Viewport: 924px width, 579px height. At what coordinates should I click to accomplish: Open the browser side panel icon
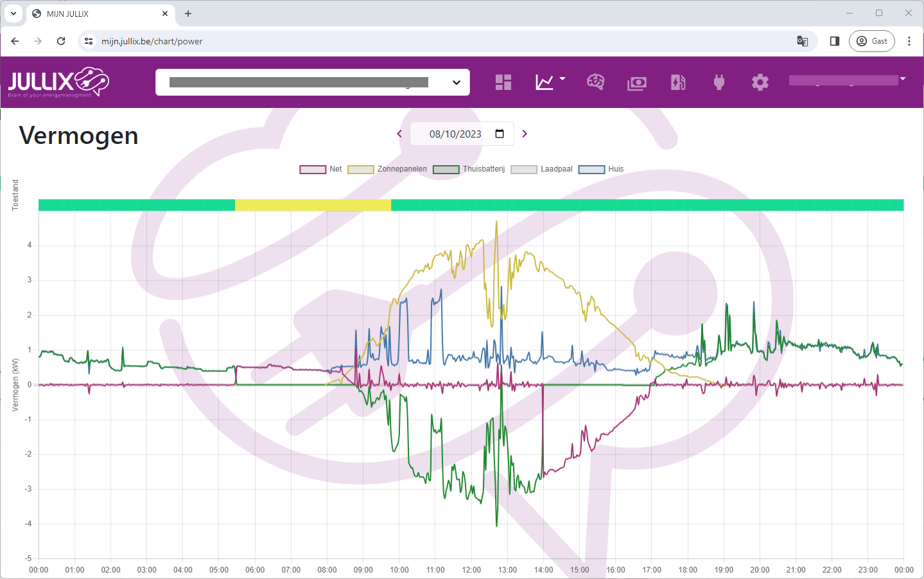tap(835, 41)
